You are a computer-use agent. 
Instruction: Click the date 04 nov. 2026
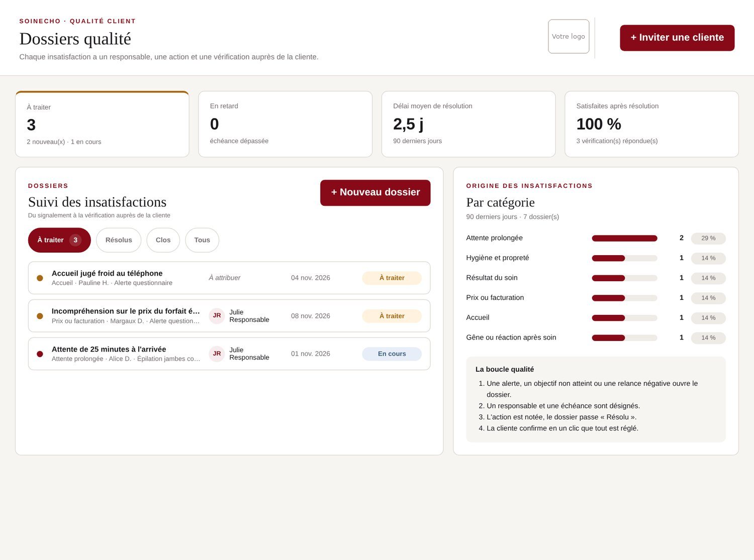click(x=311, y=278)
